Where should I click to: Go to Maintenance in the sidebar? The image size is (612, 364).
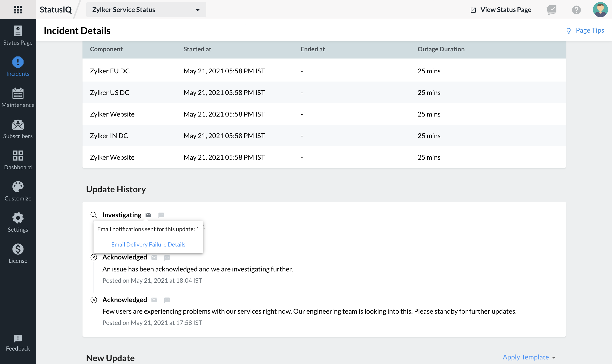point(18,98)
